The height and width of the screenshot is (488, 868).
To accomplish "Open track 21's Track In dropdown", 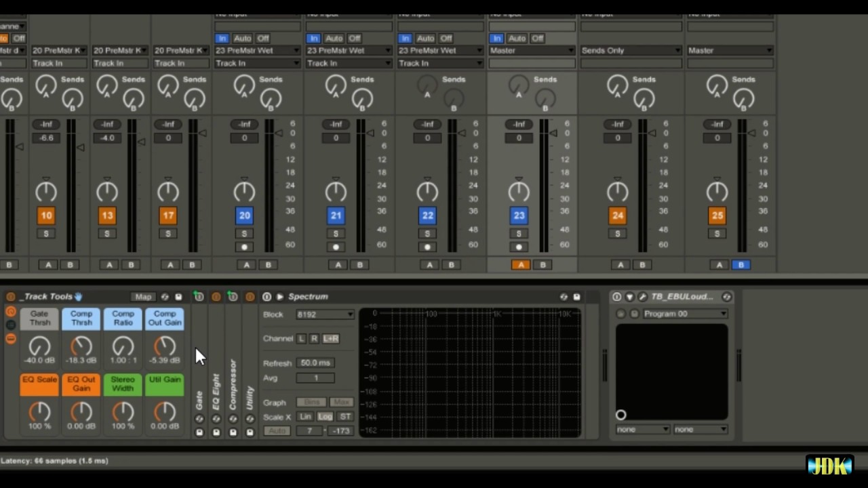I will tap(349, 63).
